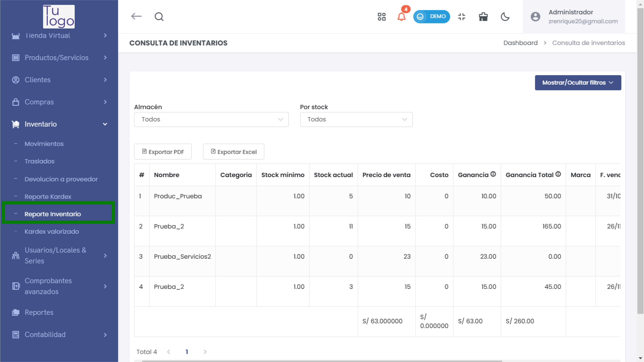Click Exportar Excel button

click(233, 152)
